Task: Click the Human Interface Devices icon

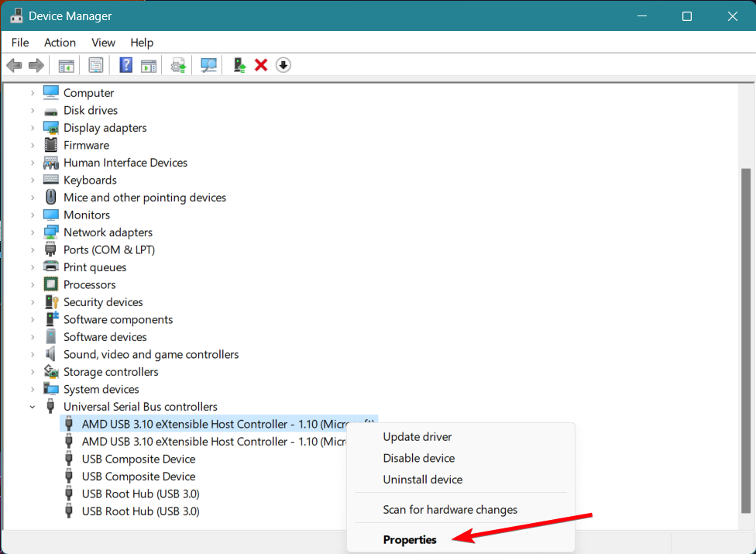Action: pyautogui.click(x=50, y=163)
